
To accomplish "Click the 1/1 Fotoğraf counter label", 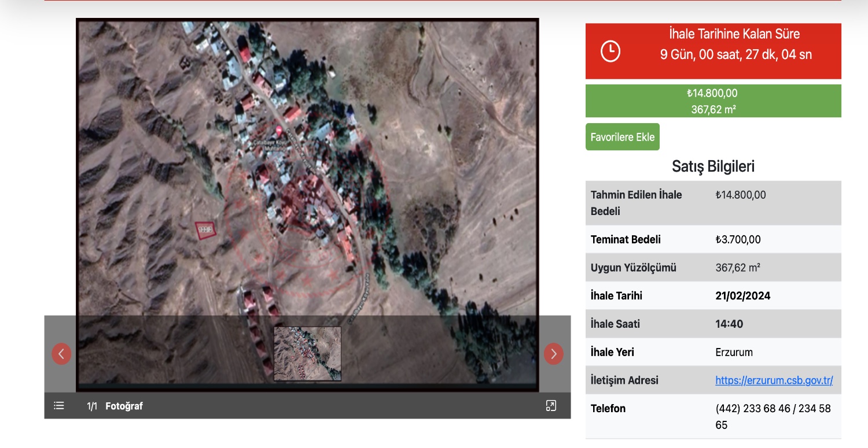I will click(115, 406).
